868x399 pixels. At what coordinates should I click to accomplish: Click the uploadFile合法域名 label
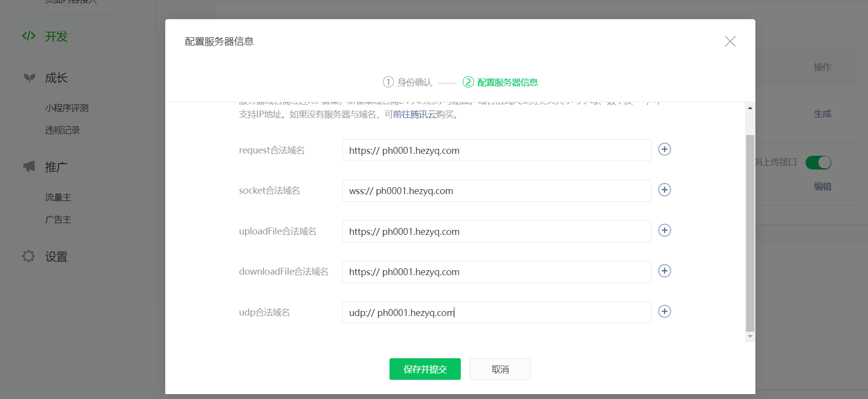click(278, 231)
